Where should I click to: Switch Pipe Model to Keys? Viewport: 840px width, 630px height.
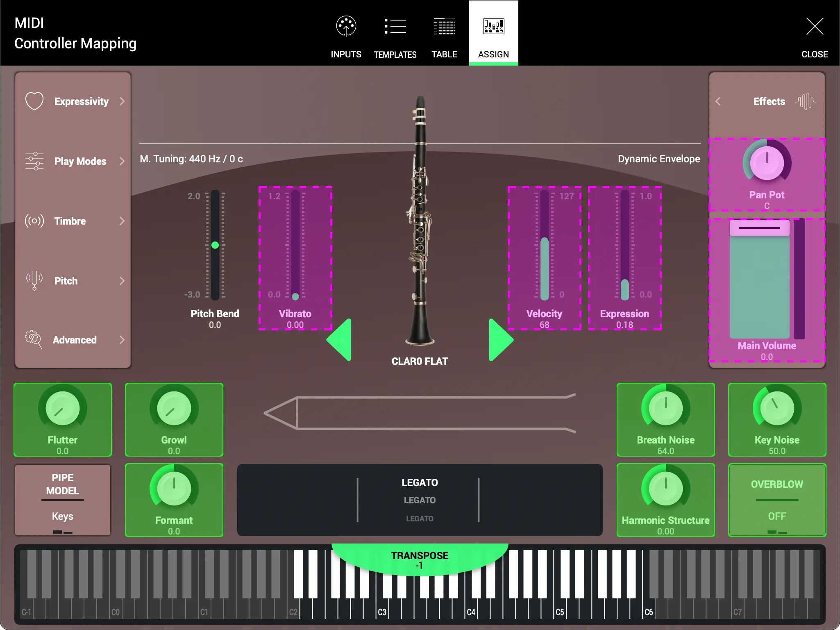pyautogui.click(x=62, y=516)
